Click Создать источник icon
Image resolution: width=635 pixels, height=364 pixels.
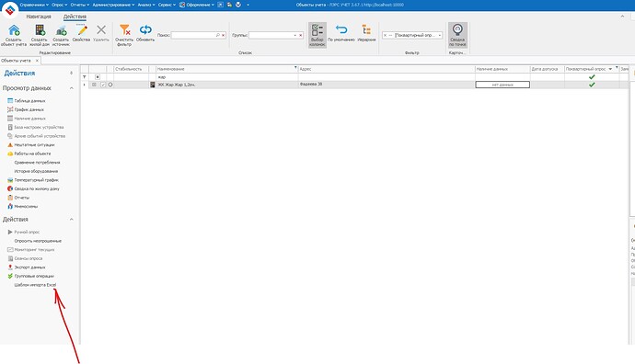coord(61,30)
